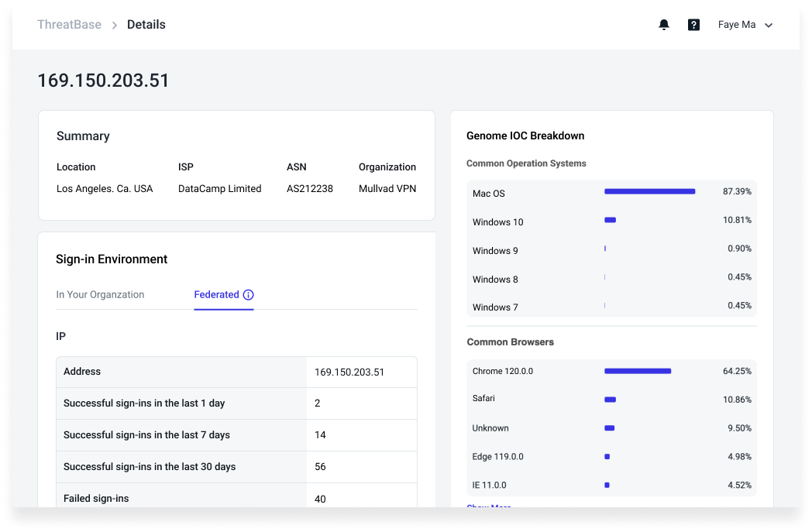Image resolution: width=812 pixels, height=532 pixels.
Task: Click Successful sign-ins in the last 7 days
Action: (146, 434)
